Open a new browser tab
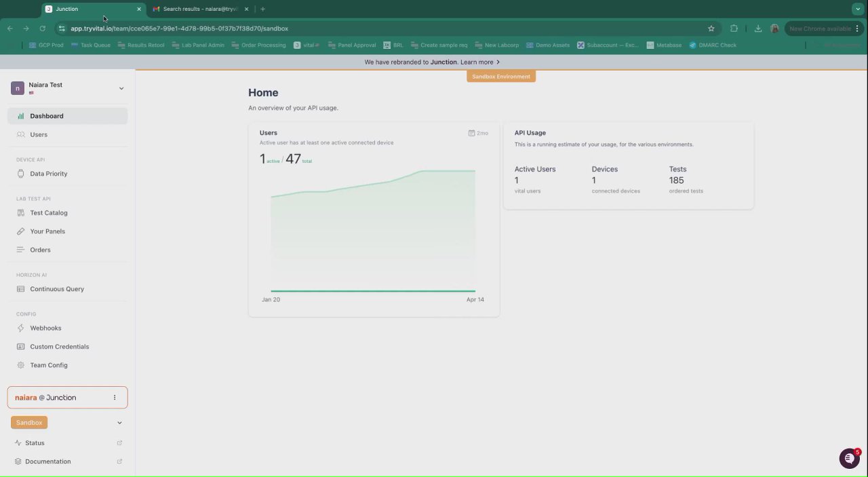868x477 pixels. coord(262,9)
